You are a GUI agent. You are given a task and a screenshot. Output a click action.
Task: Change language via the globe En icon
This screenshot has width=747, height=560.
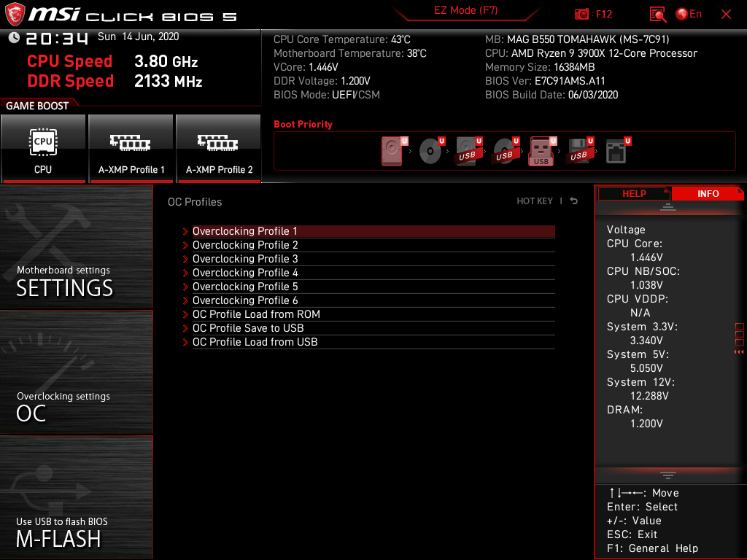click(689, 15)
